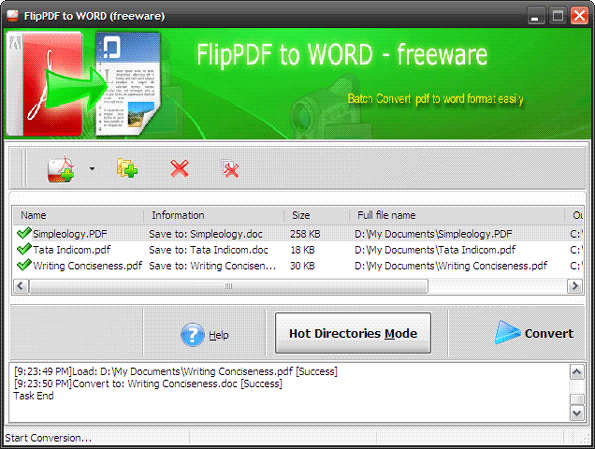The height and width of the screenshot is (449, 595).
Task: Click the blue Convert arrow icon
Action: tap(507, 332)
